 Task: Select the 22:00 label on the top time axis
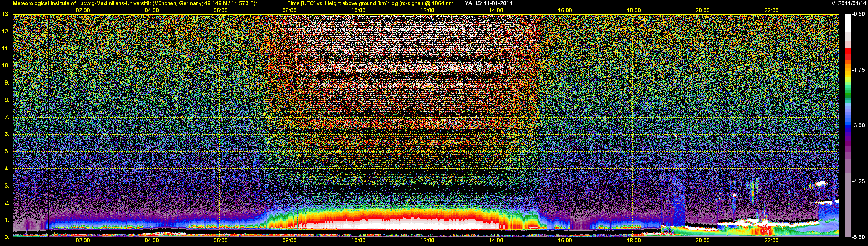click(x=771, y=10)
